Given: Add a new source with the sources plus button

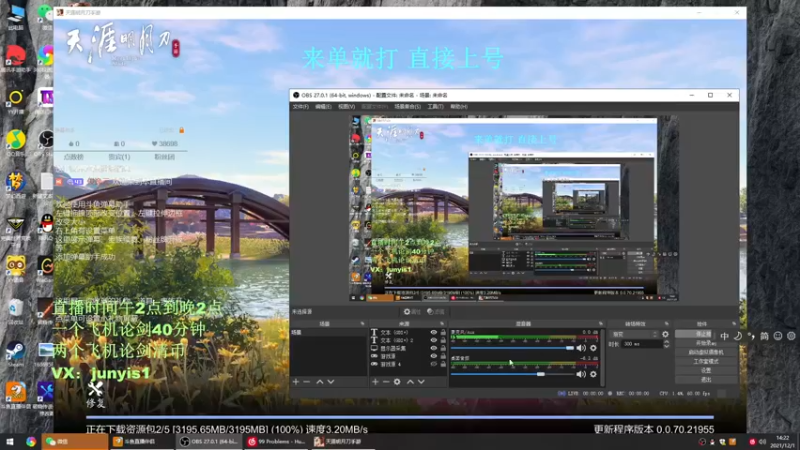Looking at the screenshot, I should 375,382.
